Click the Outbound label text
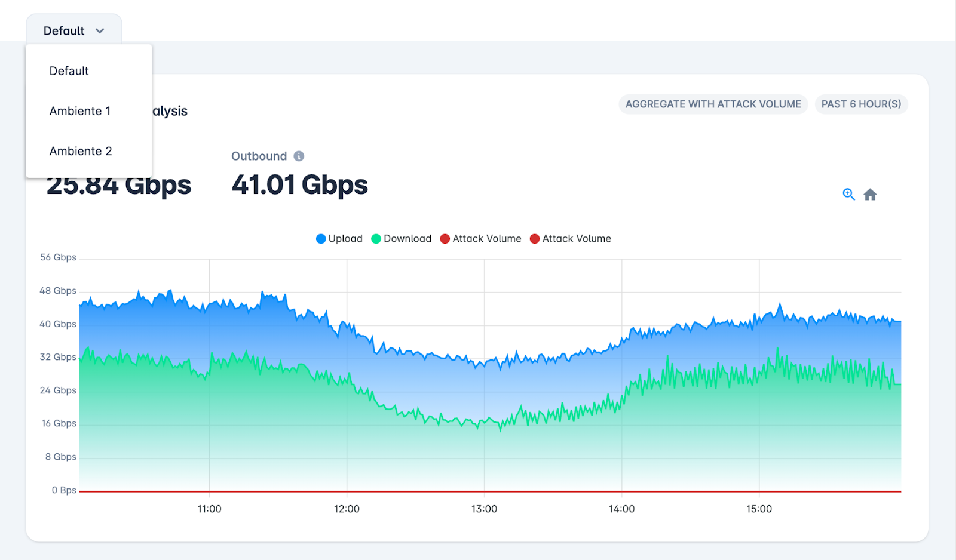The height and width of the screenshot is (560, 956). pyautogui.click(x=259, y=156)
